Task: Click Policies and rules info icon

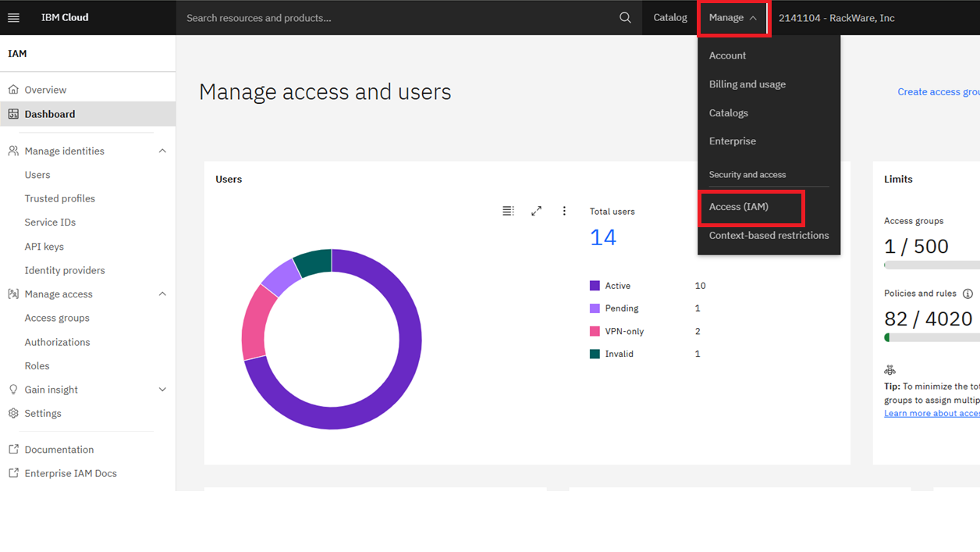Action: coord(968,294)
